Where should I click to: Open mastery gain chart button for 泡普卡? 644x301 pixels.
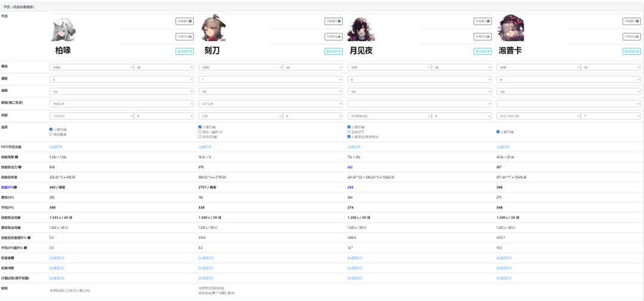coord(631,36)
